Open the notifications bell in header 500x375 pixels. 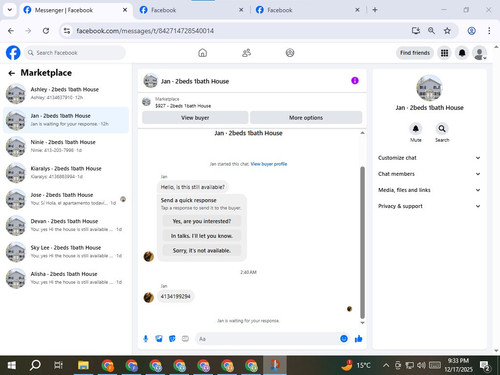pos(462,53)
